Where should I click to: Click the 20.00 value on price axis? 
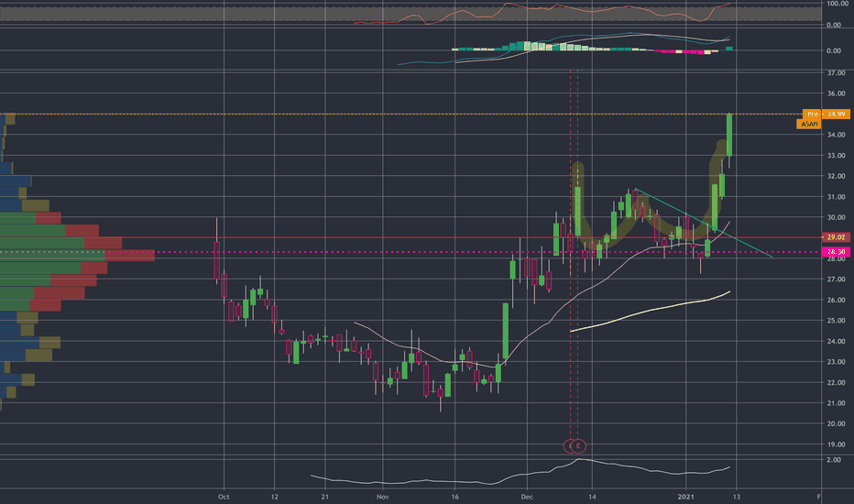(836, 424)
